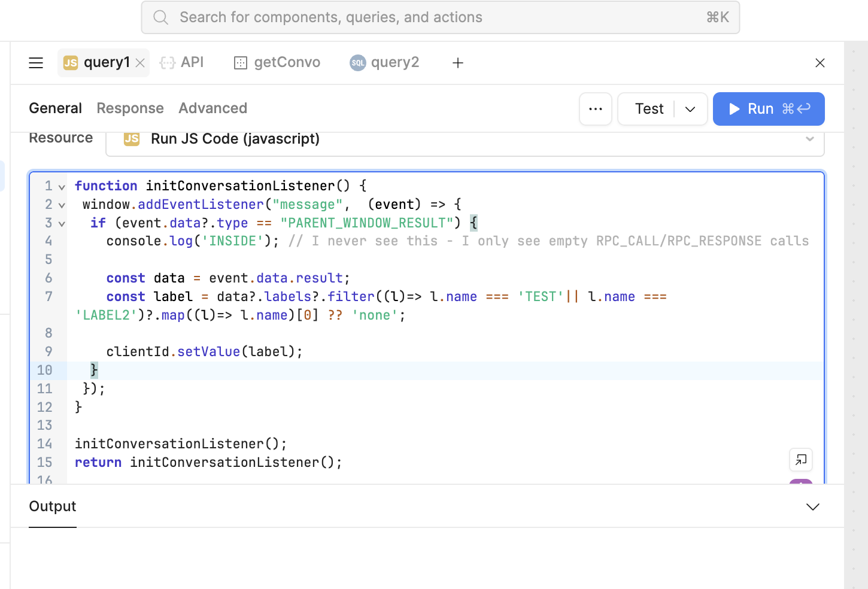This screenshot has height=589, width=868.
Task: Expand the Test dropdown arrow
Action: pos(690,109)
